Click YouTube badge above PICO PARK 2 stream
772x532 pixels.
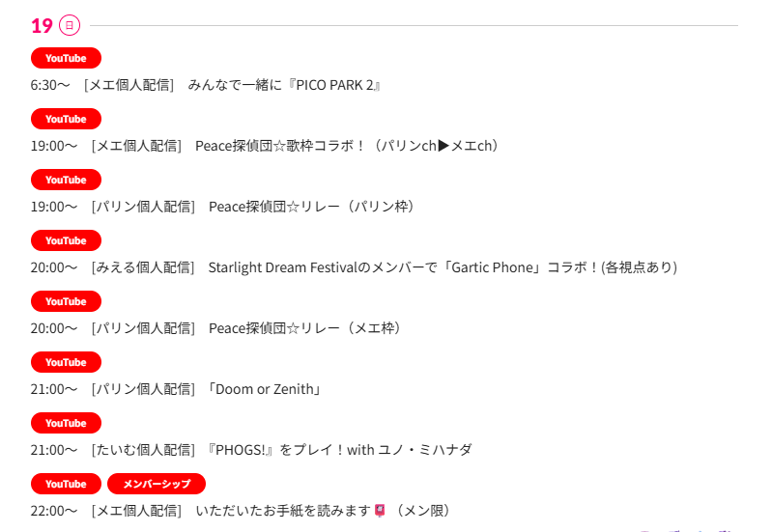coord(66,58)
